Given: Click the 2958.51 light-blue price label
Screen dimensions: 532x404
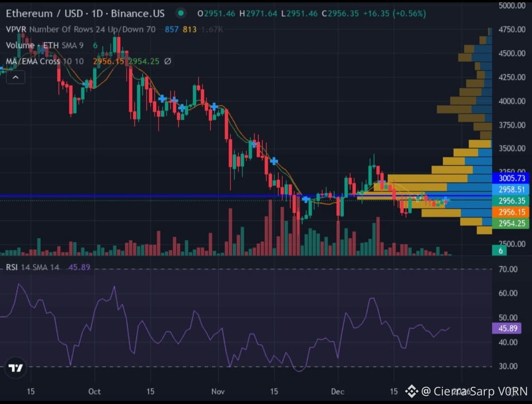Looking at the screenshot, I should tap(512, 189).
